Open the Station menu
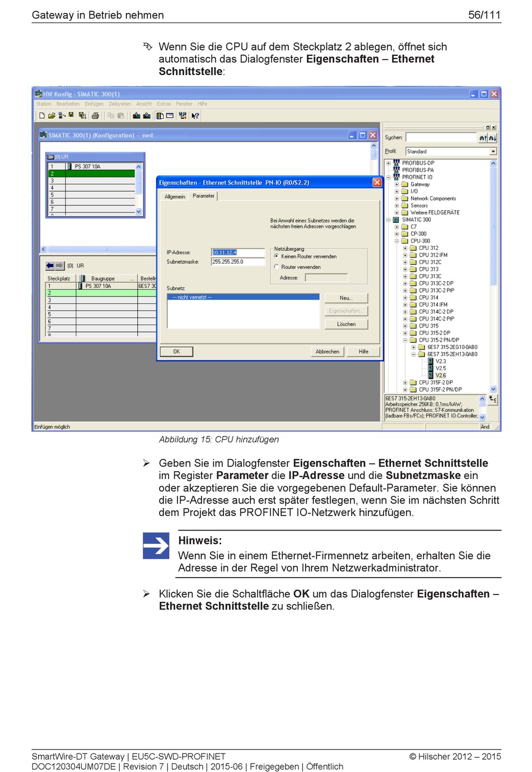The image size is (532, 772). click(44, 104)
